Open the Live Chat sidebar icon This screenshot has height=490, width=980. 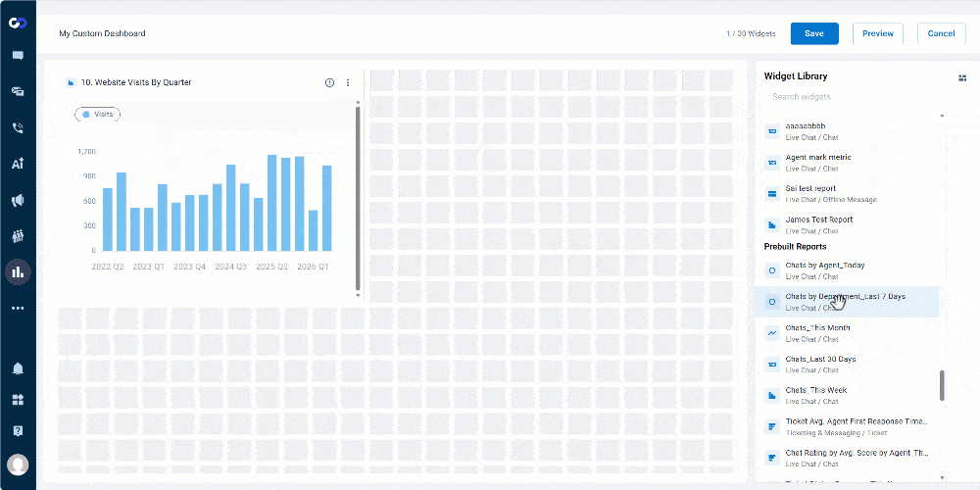coord(18,56)
